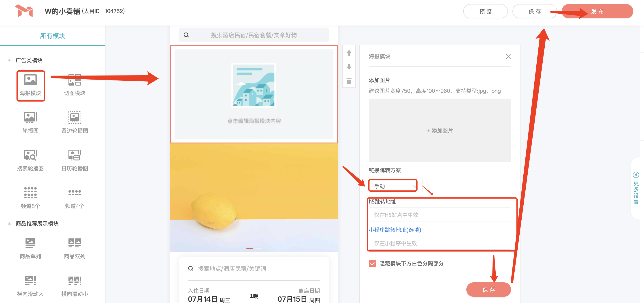Choose the 横向滑动小 module icon
Viewport: 644px width, 303px height.
75,280
